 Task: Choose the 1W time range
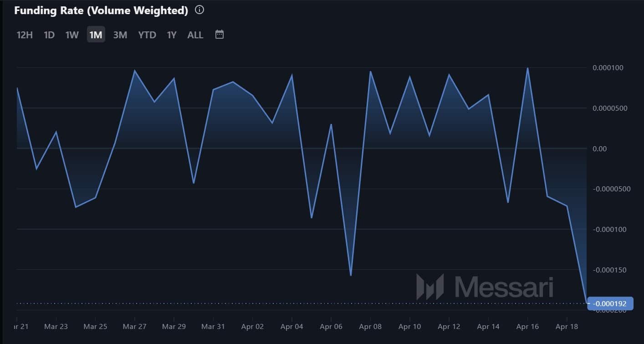pos(72,35)
